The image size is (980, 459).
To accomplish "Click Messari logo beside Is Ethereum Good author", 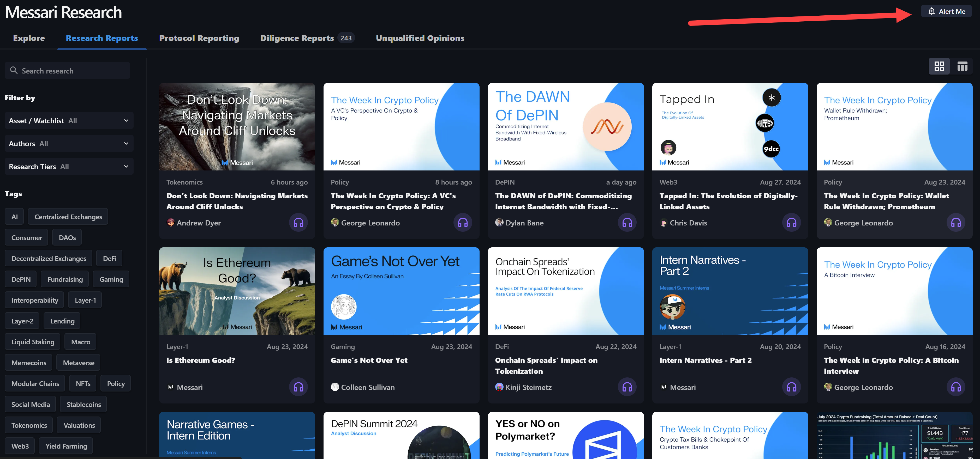I will point(170,387).
